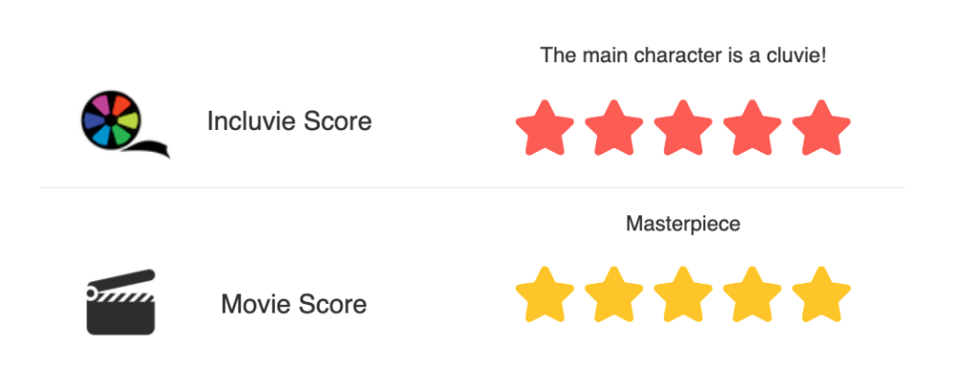Rate one yellow star for Movie Score

click(x=545, y=296)
